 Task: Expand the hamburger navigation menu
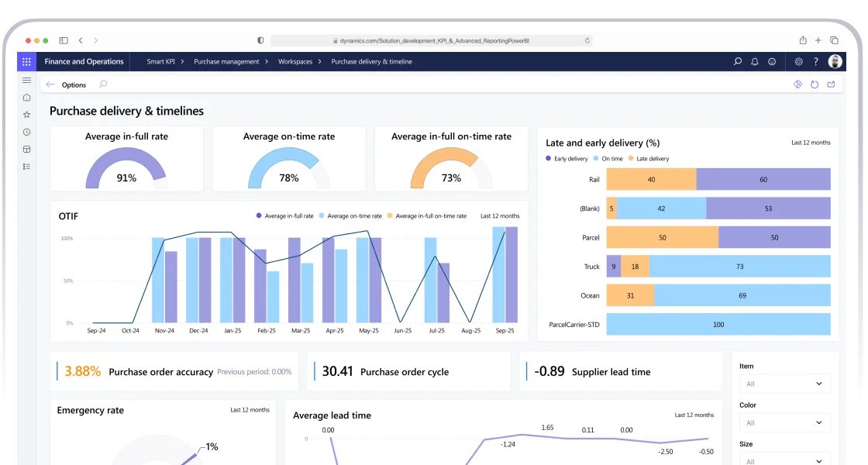pos(26,80)
